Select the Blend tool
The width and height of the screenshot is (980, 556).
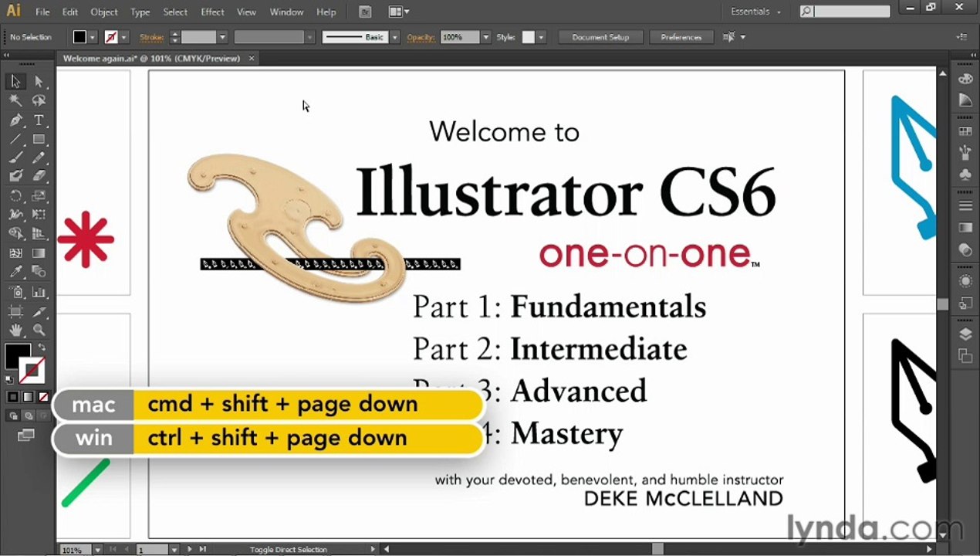39,272
